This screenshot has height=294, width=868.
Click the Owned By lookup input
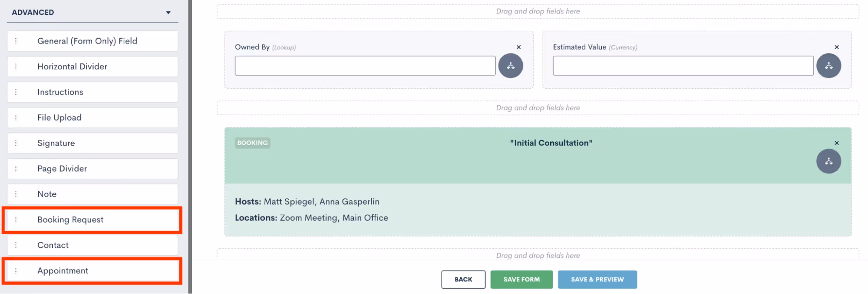tap(365, 66)
